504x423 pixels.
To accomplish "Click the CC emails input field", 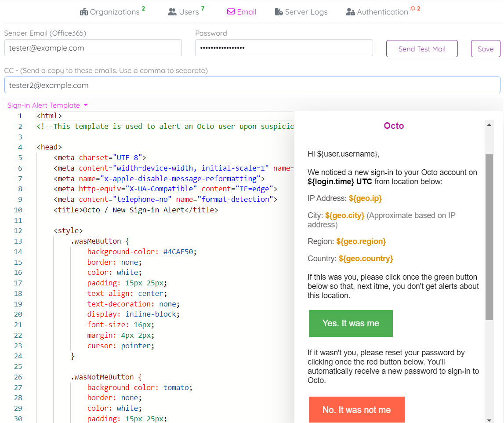I will 252,85.
